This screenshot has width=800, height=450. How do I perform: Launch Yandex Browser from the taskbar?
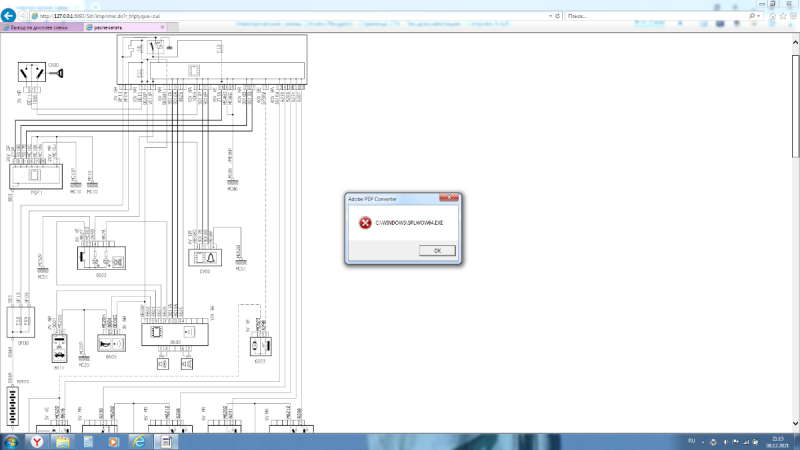pyautogui.click(x=36, y=440)
